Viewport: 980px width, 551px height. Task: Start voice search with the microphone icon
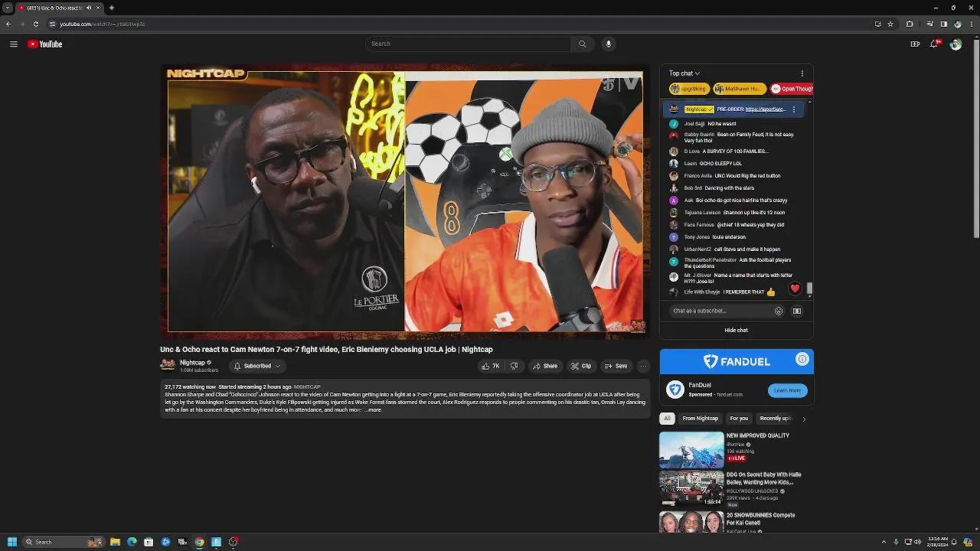pyautogui.click(x=609, y=44)
